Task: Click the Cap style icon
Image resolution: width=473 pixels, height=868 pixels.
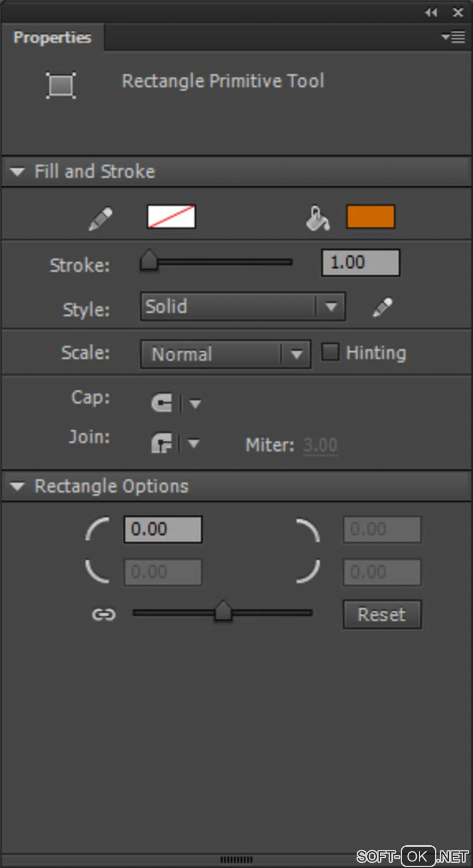Action: (x=162, y=403)
